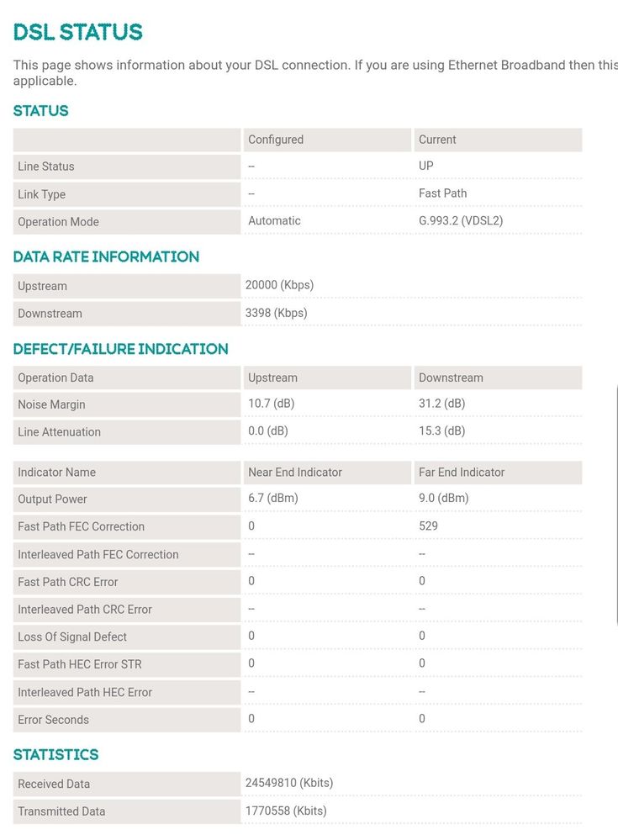The height and width of the screenshot is (840, 618).
Task: Click the Downstream 3398 (Kbps) value
Action: coord(276,313)
